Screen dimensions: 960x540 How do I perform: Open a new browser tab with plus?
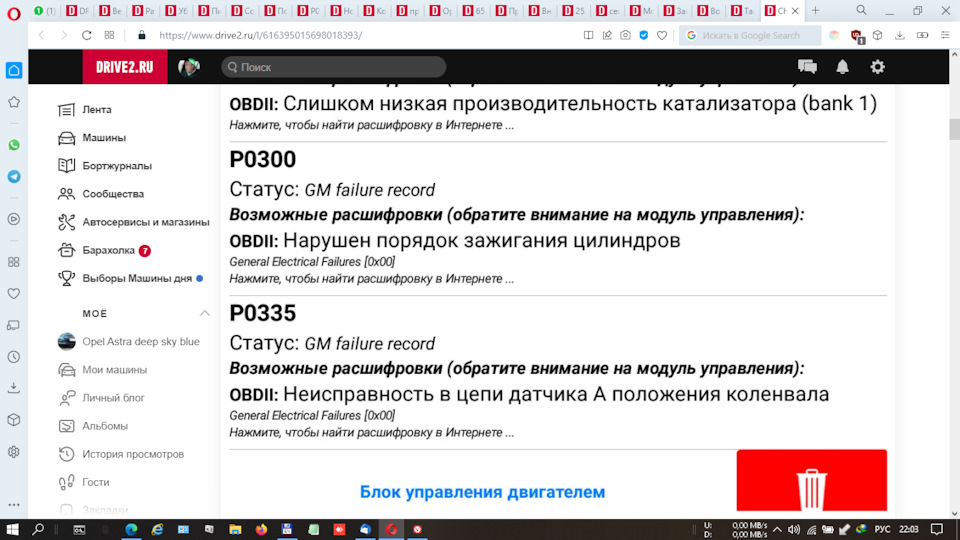tap(815, 10)
